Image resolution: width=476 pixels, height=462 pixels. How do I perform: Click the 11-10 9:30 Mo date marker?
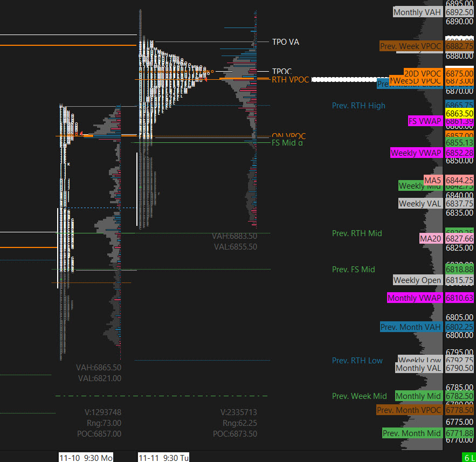click(86, 458)
